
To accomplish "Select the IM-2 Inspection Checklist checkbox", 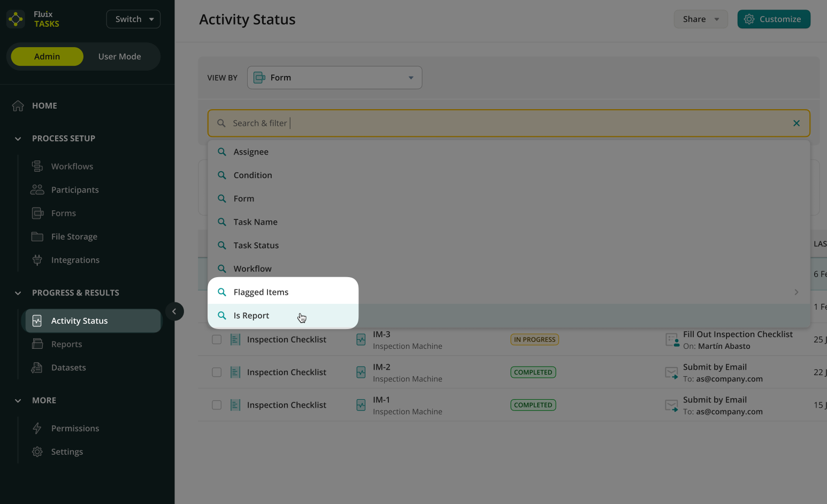I will point(217,372).
